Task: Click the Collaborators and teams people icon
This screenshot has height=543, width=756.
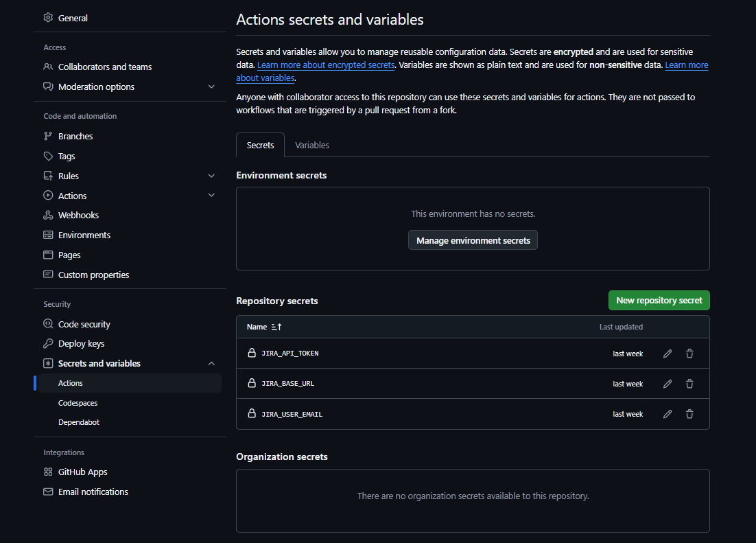Action: point(48,67)
